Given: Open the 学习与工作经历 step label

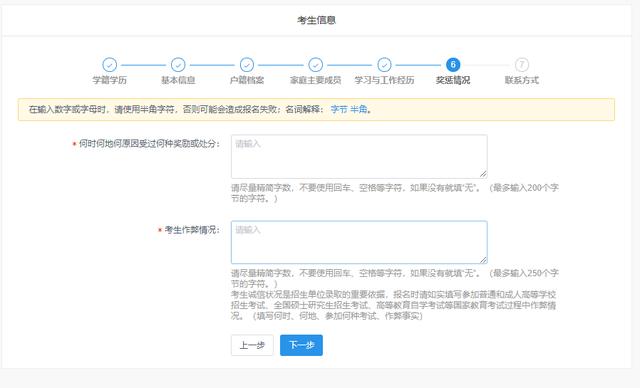Looking at the screenshot, I should coord(384,80).
